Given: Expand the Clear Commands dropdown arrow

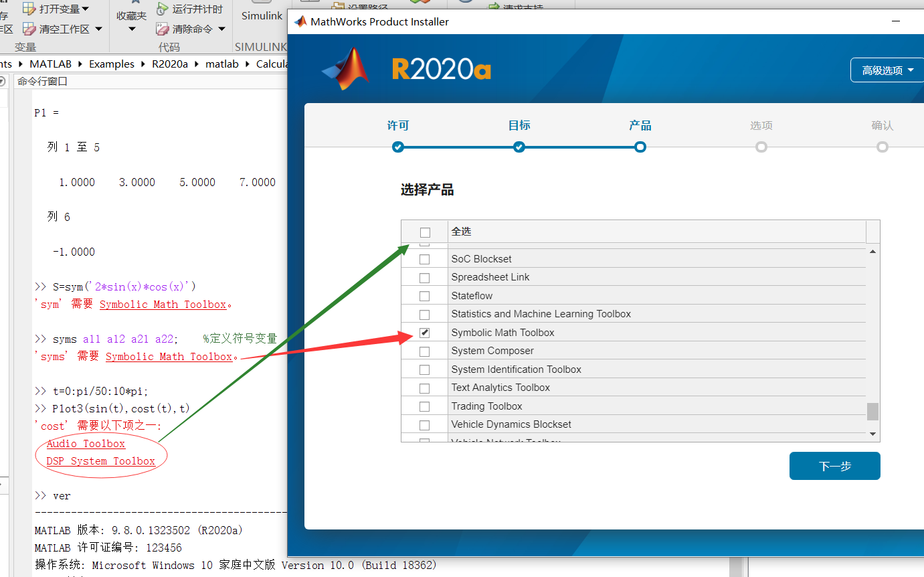Looking at the screenshot, I should 221,29.
